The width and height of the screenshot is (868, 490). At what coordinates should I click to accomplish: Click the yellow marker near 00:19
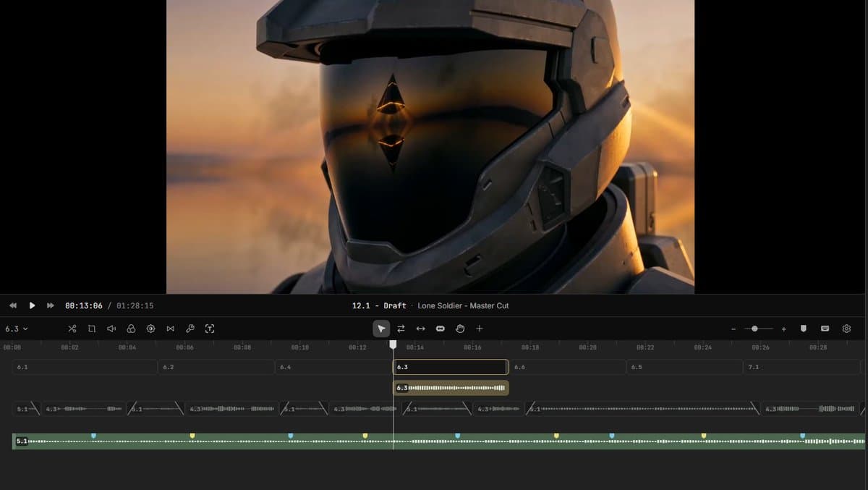[556, 436]
